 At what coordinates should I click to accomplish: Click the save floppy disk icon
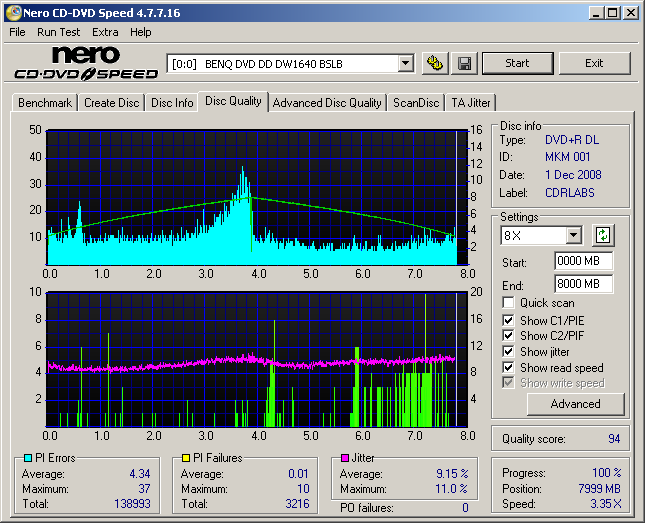pyautogui.click(x=464, y=64)
